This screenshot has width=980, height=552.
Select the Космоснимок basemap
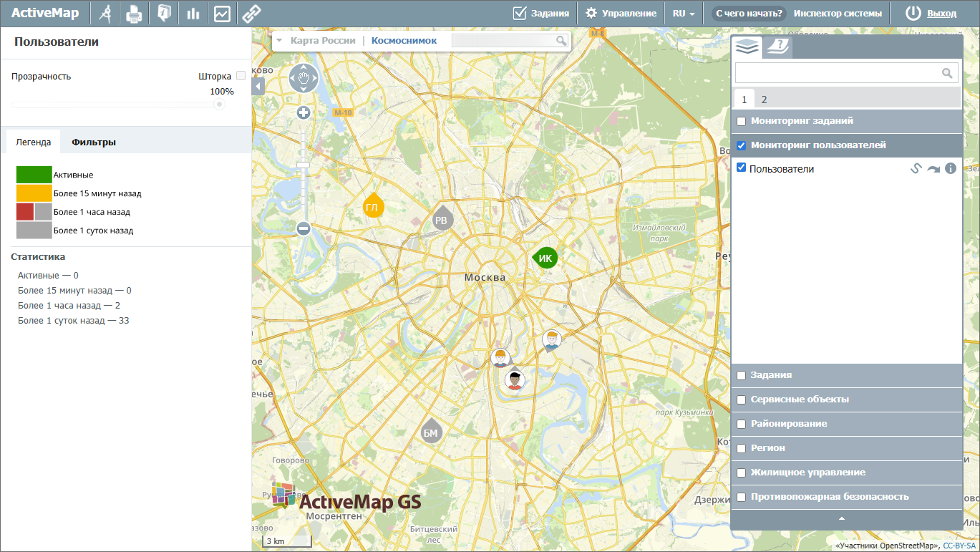404,41
